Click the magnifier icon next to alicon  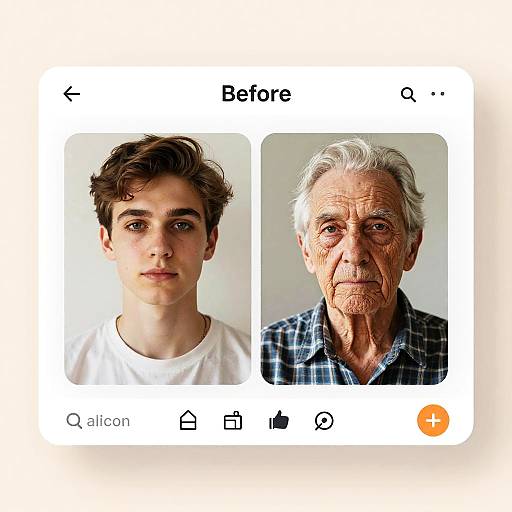tap(74, 421)
